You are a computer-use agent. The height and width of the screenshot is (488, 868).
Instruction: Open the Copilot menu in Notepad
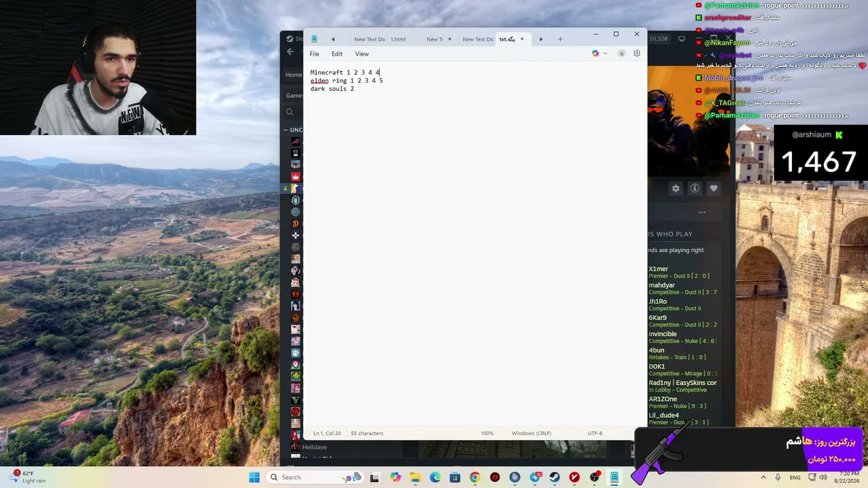coord(599,54)
